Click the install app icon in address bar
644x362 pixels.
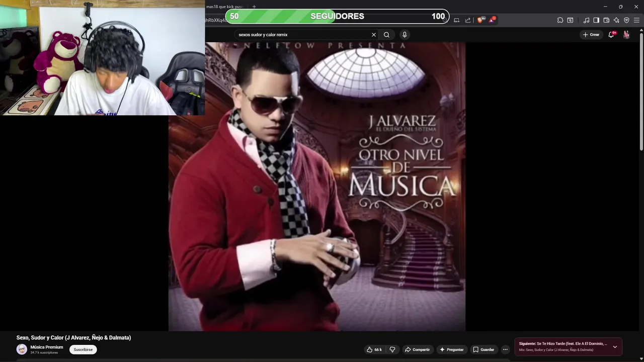point(456,20)
